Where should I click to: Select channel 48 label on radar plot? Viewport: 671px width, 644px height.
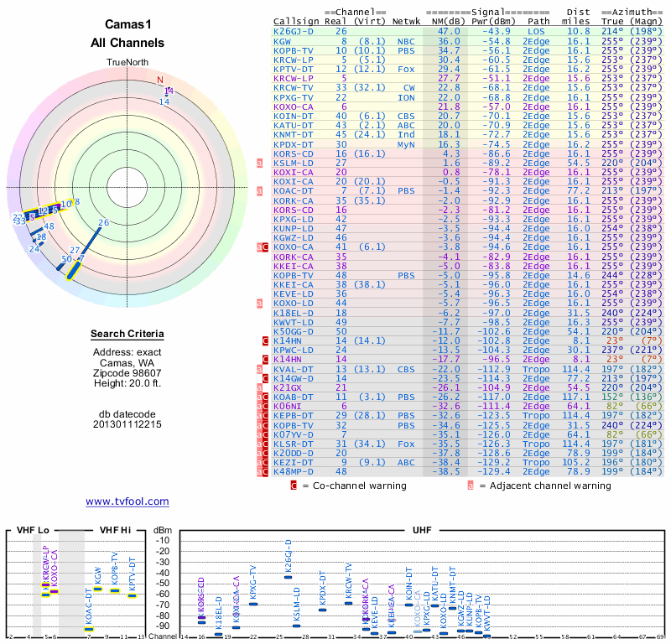coord(49,226)
